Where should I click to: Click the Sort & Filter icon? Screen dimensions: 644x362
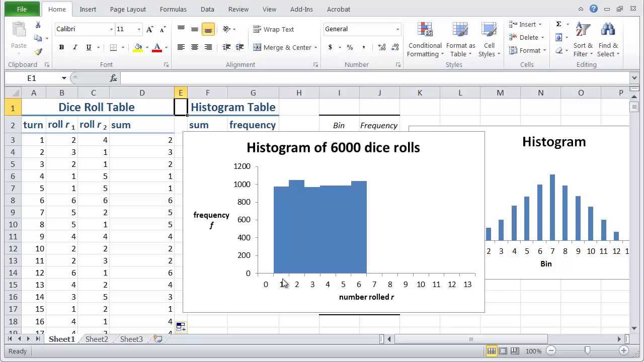[583, 30]
